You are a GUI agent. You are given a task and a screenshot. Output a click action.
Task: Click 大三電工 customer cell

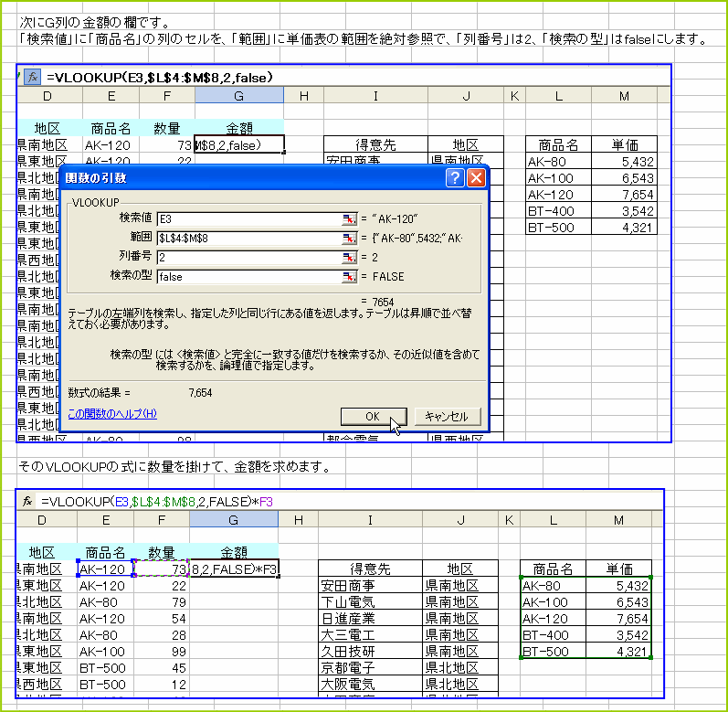point(370,634)
